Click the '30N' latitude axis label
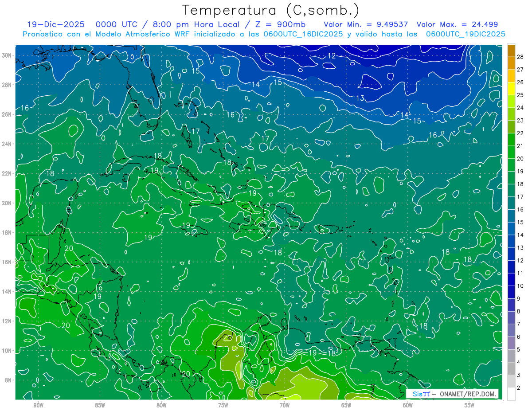 pos(8,55)
